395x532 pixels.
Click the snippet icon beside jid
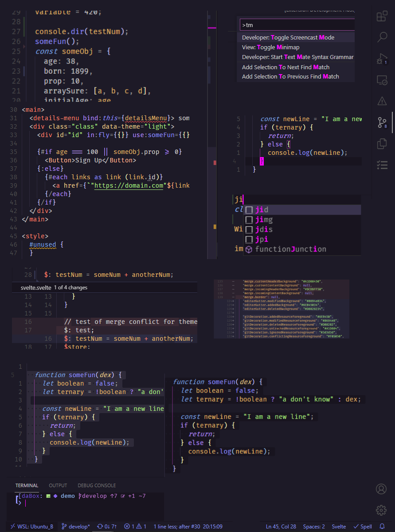coord(249,210)
